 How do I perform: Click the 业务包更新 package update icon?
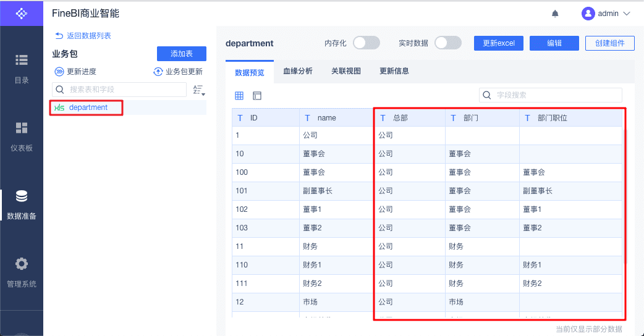[x=158, y=72]
